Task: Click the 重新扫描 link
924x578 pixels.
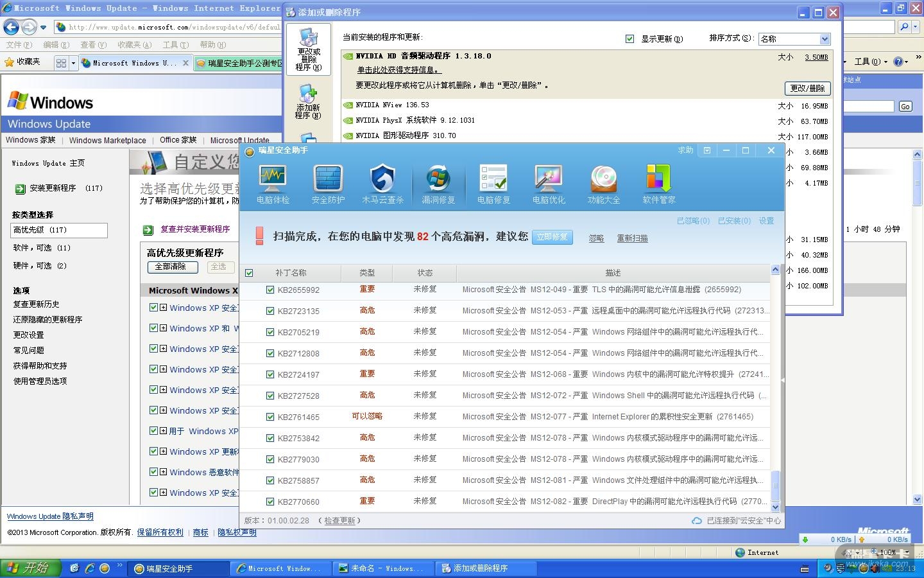Action: (633, 238)
